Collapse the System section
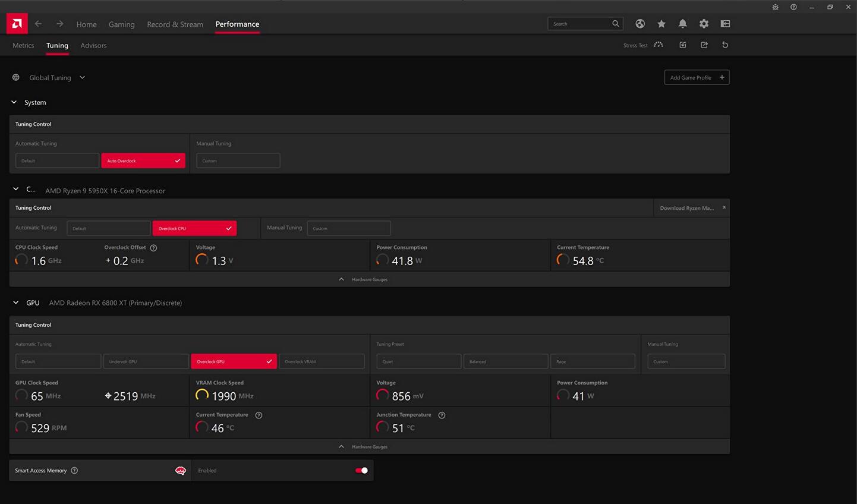This screenshot has width=857, height=504. (x=14, y=102)
